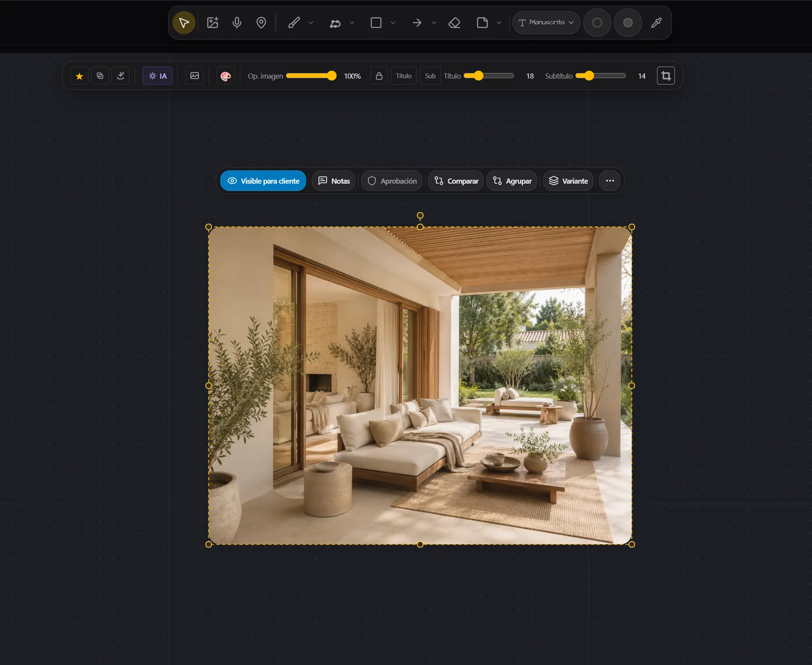Activate the microphone voice note tool
This screenshot has width=812, height=665.
click(x=237, y=23)
